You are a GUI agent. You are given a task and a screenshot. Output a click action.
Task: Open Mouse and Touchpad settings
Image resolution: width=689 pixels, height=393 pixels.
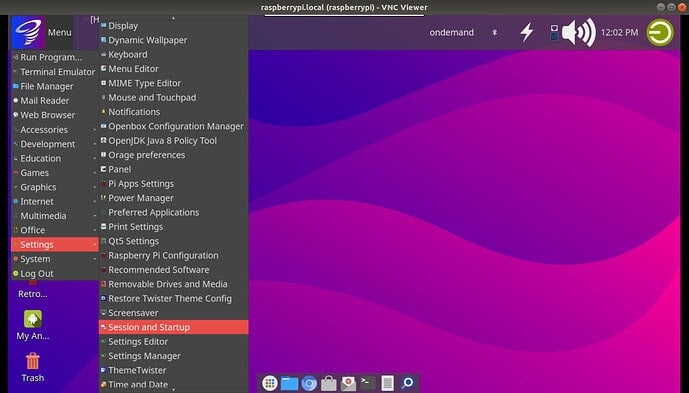pyautogui.click(x=174, y=98)
